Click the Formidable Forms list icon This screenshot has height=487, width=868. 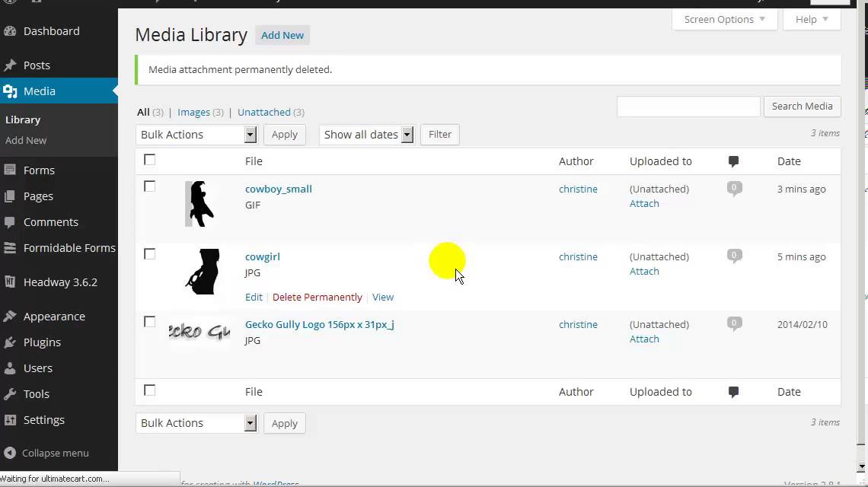9,248
